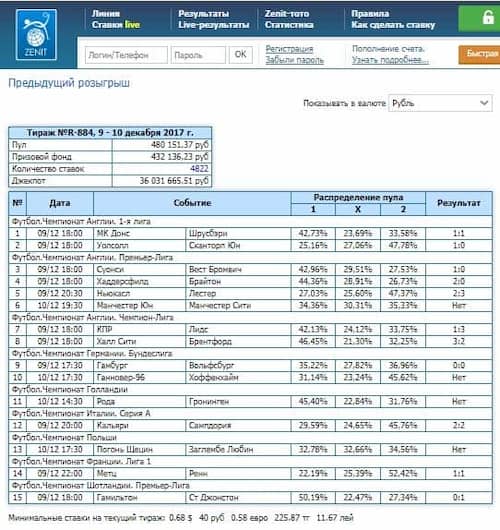Select the Пул value 480 151.37 руб
The image size is (500, 530).
[x=180, y=145]
